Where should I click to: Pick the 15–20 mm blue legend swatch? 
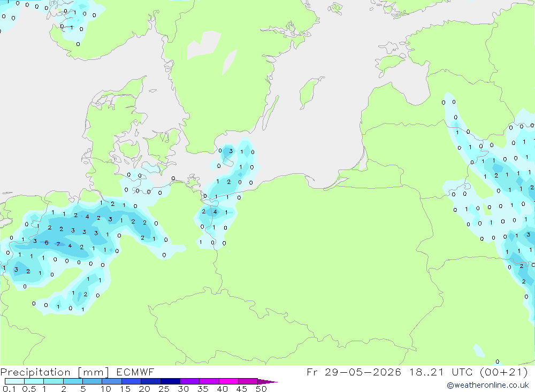click(132, 381)
